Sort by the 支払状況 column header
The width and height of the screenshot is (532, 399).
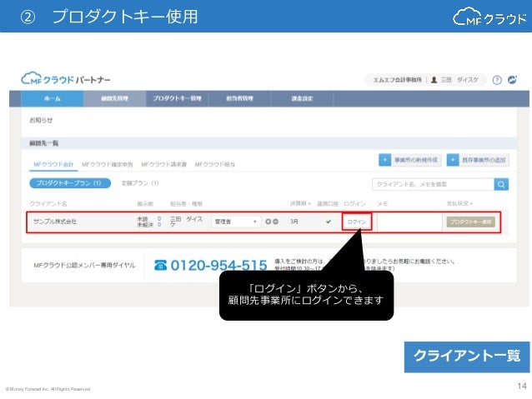459,203
